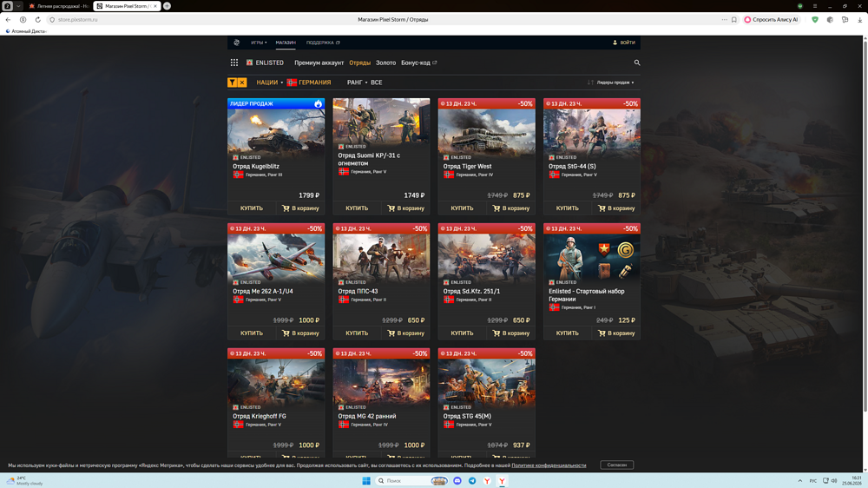Clear filters with the orange X icon
The image size is (868, 488).
click(242, 82)
